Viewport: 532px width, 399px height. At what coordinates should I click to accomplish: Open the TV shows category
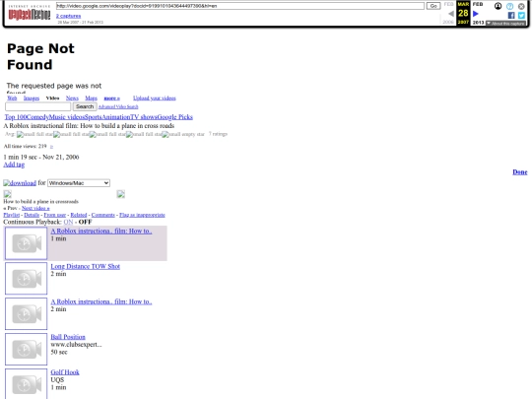(144, 117)
